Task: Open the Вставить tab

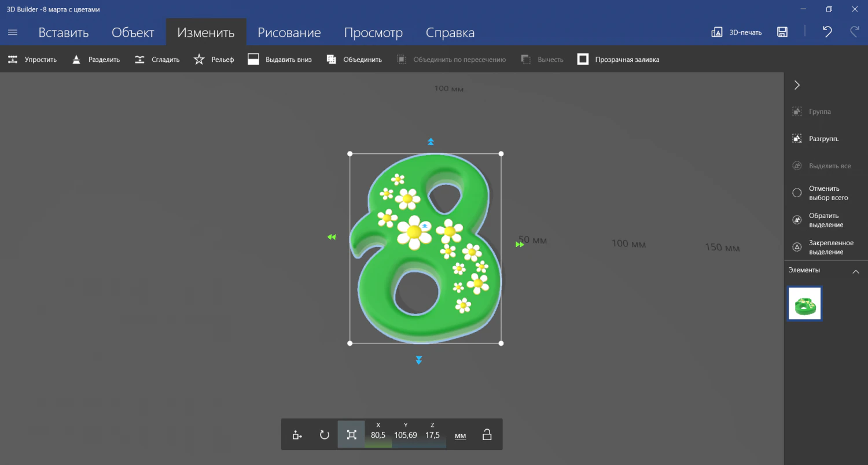Action: coord(64,32)
